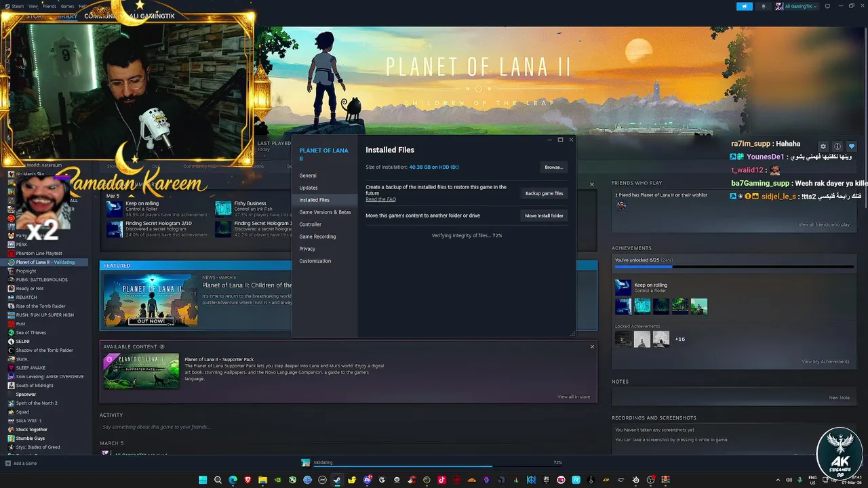
Task: Open the Featured Planet of Lana II thumbnail
Action: point(151,300)
